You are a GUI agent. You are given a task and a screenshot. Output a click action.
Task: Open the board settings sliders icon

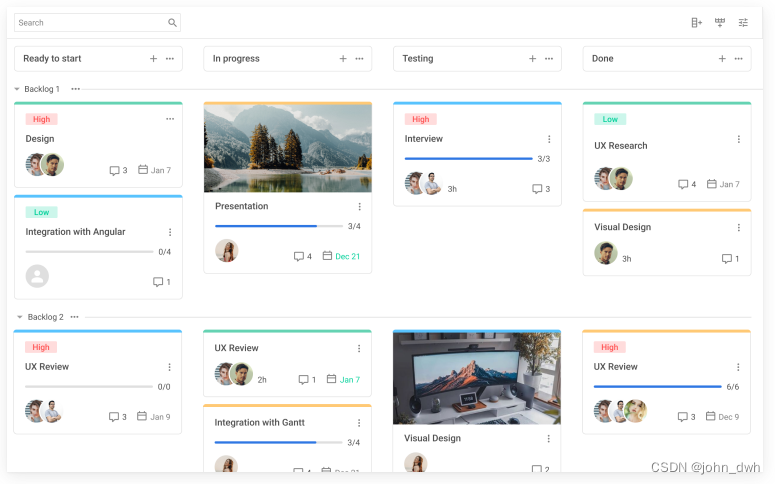point(743,23)
